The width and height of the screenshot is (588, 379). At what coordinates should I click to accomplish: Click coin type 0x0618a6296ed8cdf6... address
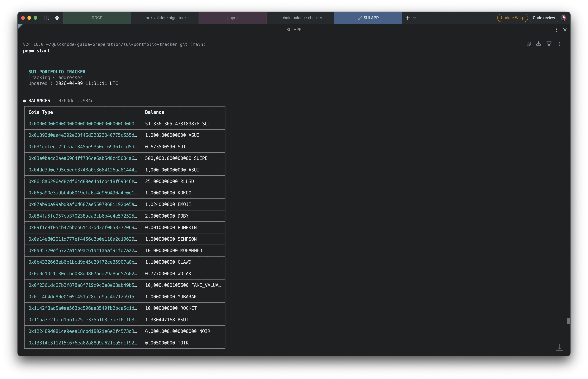point(83,181)
